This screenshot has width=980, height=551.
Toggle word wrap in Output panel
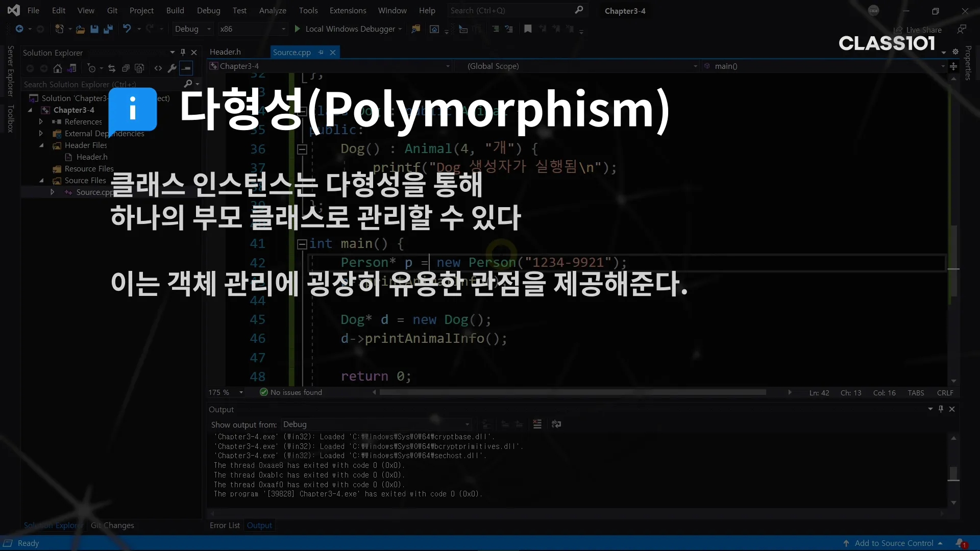click(x=556, y=424)
